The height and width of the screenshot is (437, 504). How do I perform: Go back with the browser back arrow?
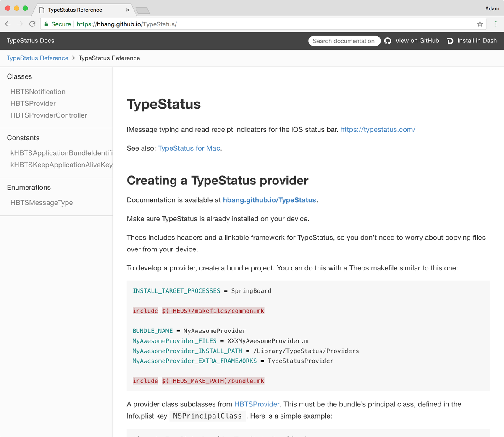coord(8,24)
